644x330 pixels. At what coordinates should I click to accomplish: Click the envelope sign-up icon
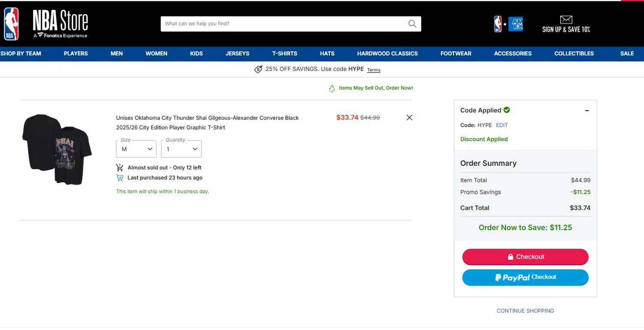point(566,20)
